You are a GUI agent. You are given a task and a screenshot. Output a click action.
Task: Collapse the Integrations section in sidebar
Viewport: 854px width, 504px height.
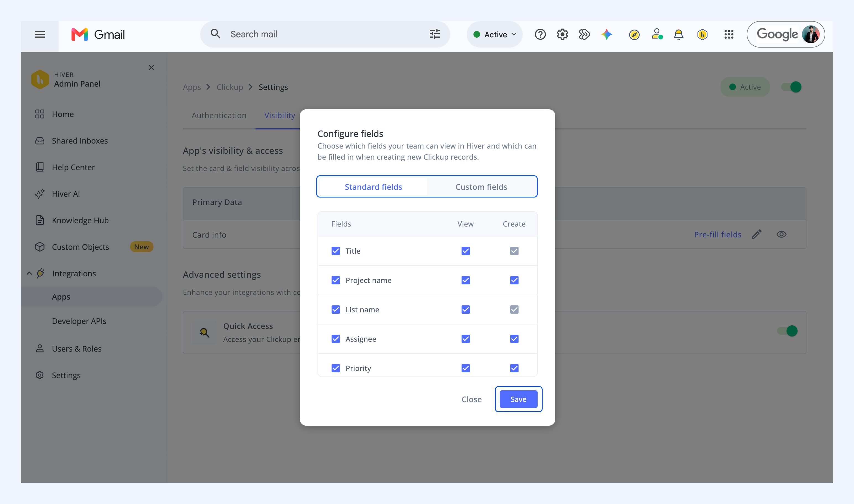tap(29, 273)
